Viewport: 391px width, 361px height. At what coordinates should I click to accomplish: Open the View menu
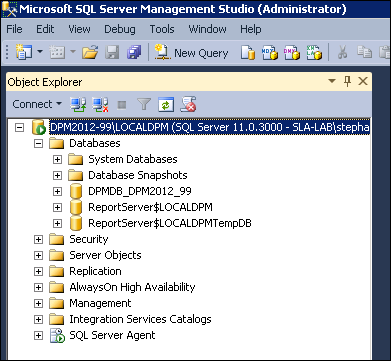79,29
